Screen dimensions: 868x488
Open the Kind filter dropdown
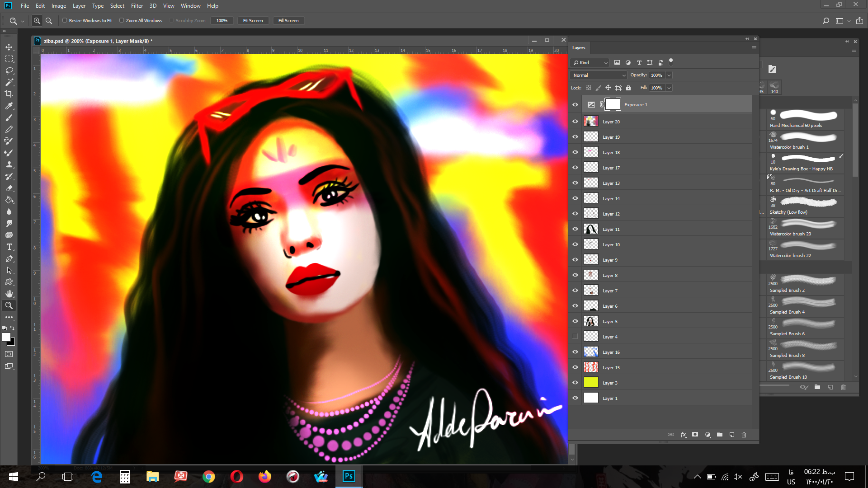click(590, 63)
